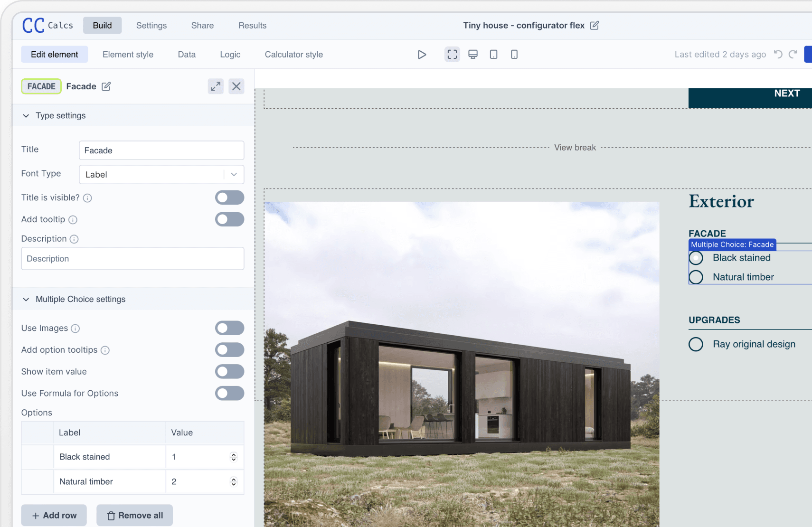This screenshot has width=812, height=527.
Task: Redo the last change
Action: pos(793,54)
